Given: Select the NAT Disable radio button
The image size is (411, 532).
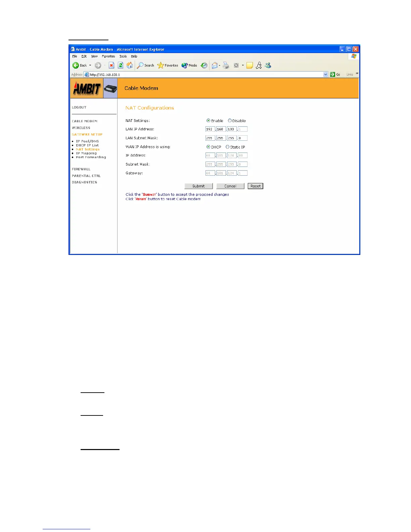Looking at the screenshot, I should [x=230, y=121].
